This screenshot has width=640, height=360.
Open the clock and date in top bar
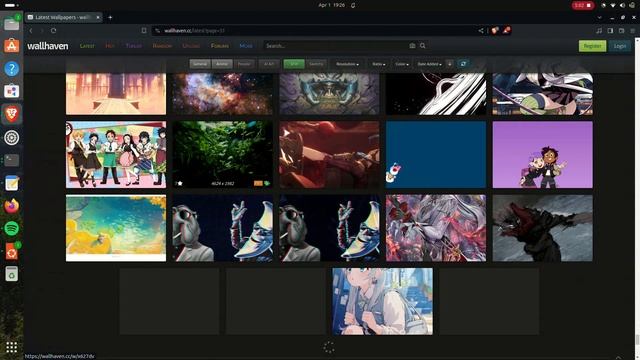(331, 5)
